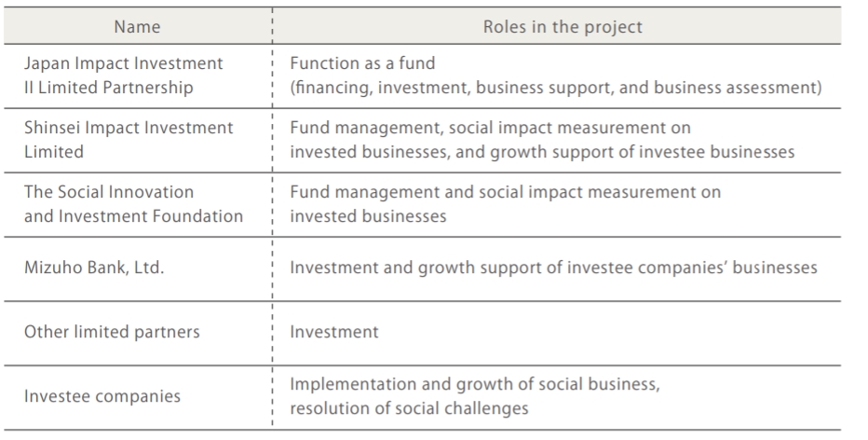
Task: Click the 'and Investment Foundation' text line
Action: coord(133,216)
